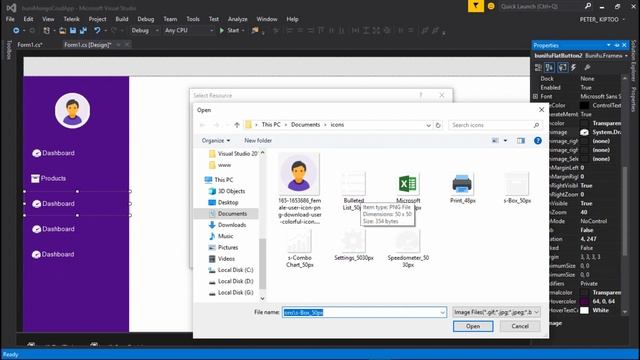Expand the Font property node

[x=536, y=97]
